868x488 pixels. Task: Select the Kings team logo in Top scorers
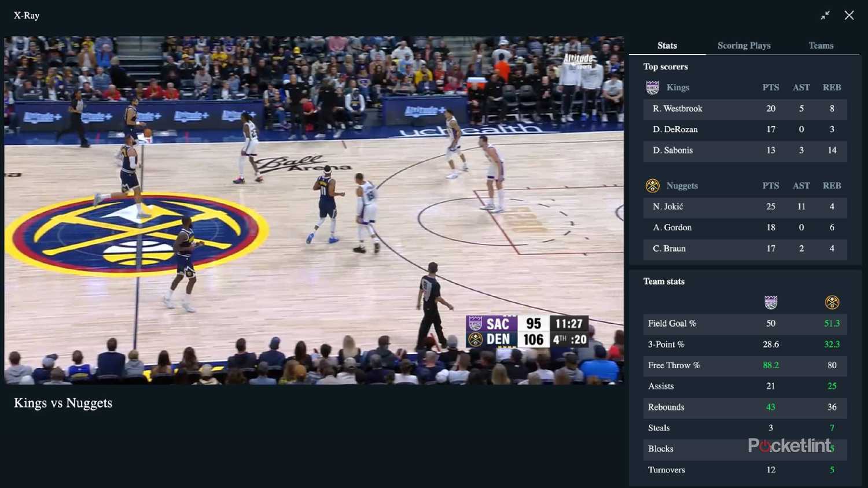coord(653,87)
